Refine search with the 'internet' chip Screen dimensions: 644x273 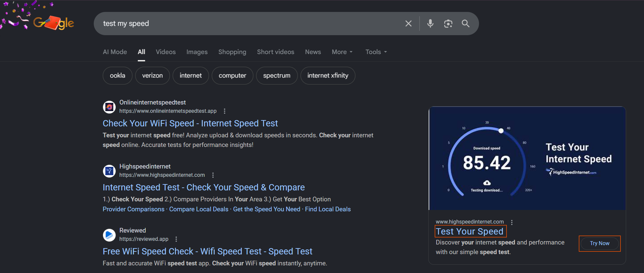click(191, 76)
